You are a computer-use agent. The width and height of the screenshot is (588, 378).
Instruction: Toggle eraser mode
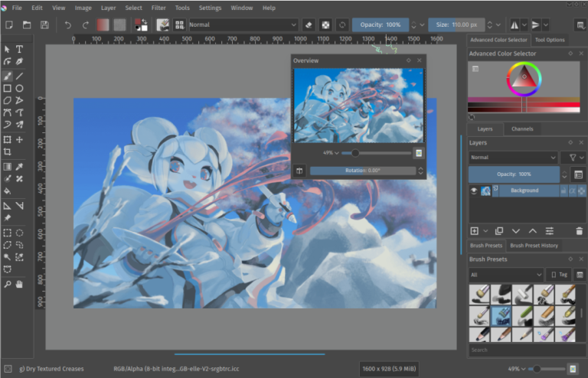click(309, 24)
